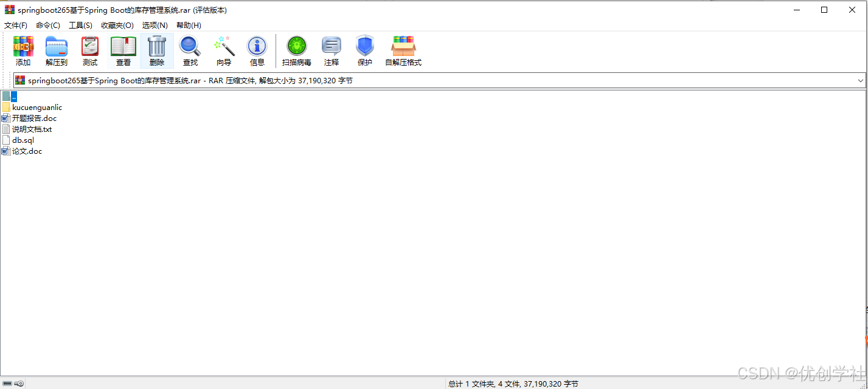The height and width of the screenshot is (389, 868).
Task: Minimize the WinRAR window
Action: tap(796, 10)
